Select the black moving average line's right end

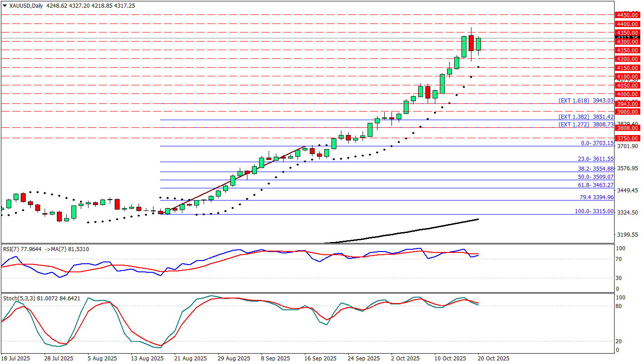click(x=477, y=219)
